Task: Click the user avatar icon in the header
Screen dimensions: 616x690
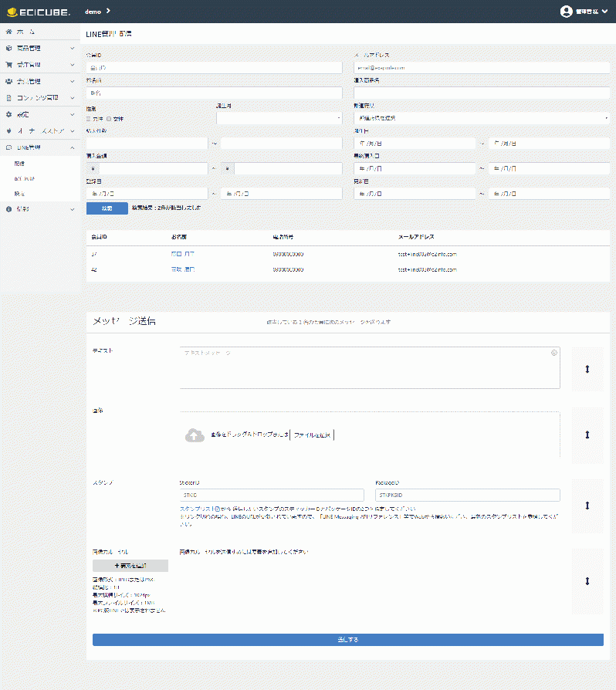Action: [567, 12]
